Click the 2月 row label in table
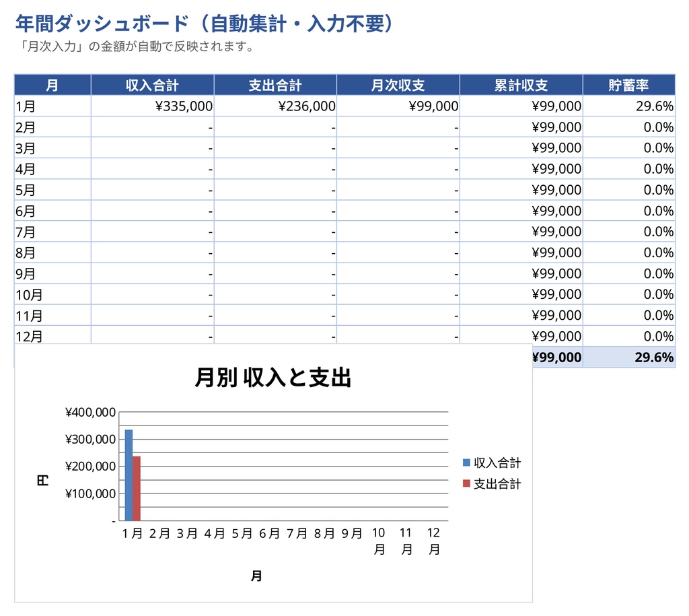The height and width of the screenshot is (616, 689). pos(52,127)
